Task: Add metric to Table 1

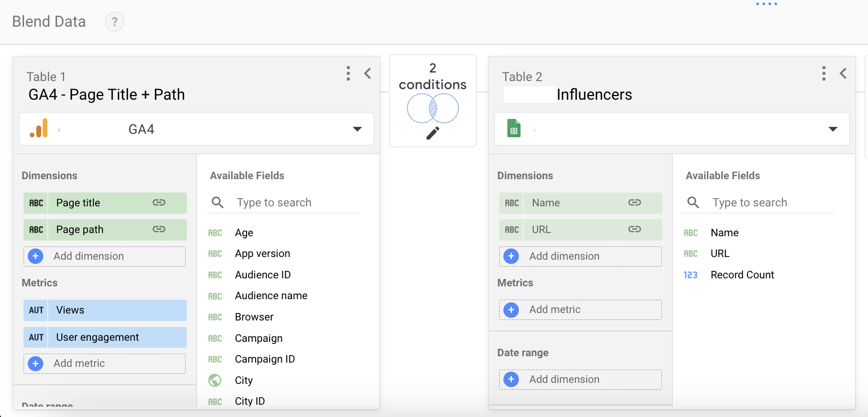Action: point(105,364)
